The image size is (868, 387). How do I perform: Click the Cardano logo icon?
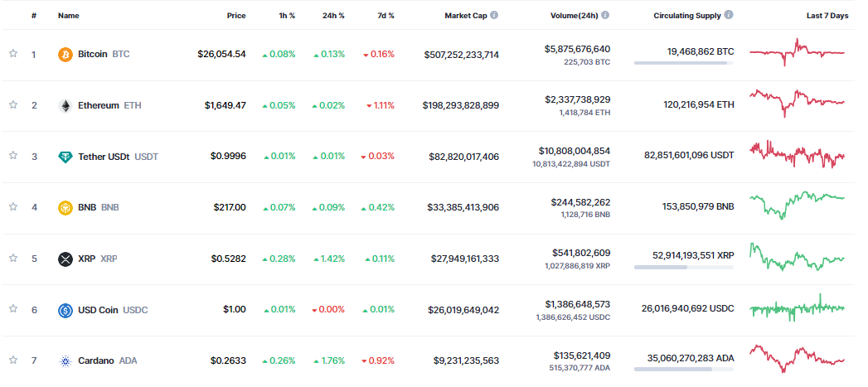[x=65, y=360]
